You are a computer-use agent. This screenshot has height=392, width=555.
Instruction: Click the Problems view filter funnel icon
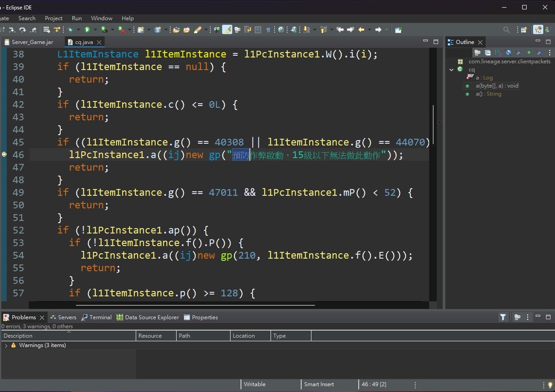503,317
